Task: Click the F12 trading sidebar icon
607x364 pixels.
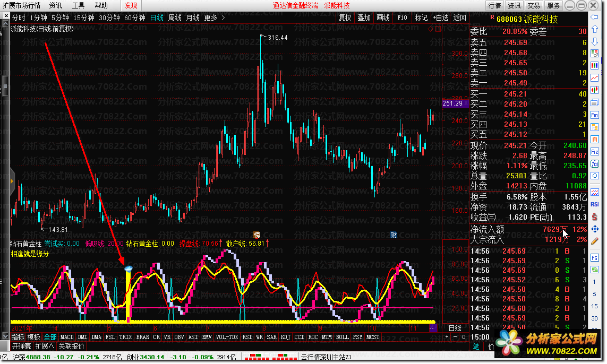Action: tap(595, 152)
